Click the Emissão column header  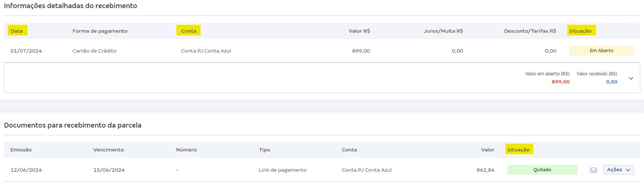click(x=21, y=150)
